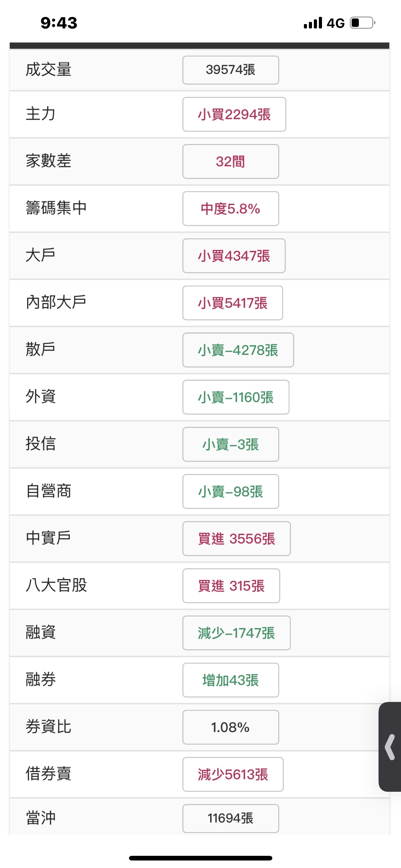Open the 投信 小賣-3張 value
The height and width of the screenshot is (868, 401).
pos(230,445)
